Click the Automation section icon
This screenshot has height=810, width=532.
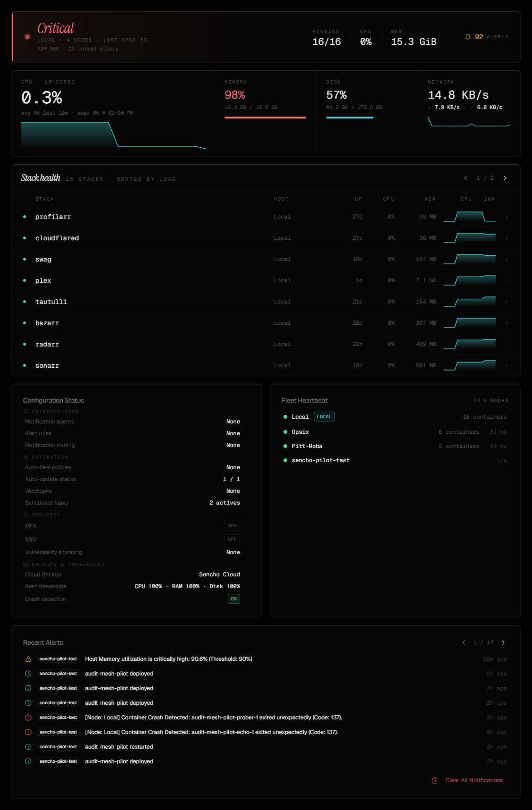click(26, 457)
